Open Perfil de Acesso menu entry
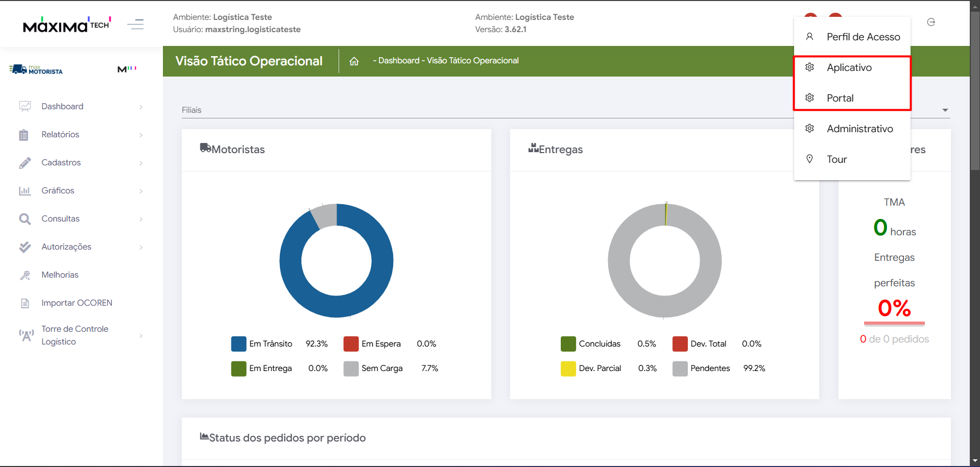The image size is (980, 467). pyautogui.click(x=863, y=37)
